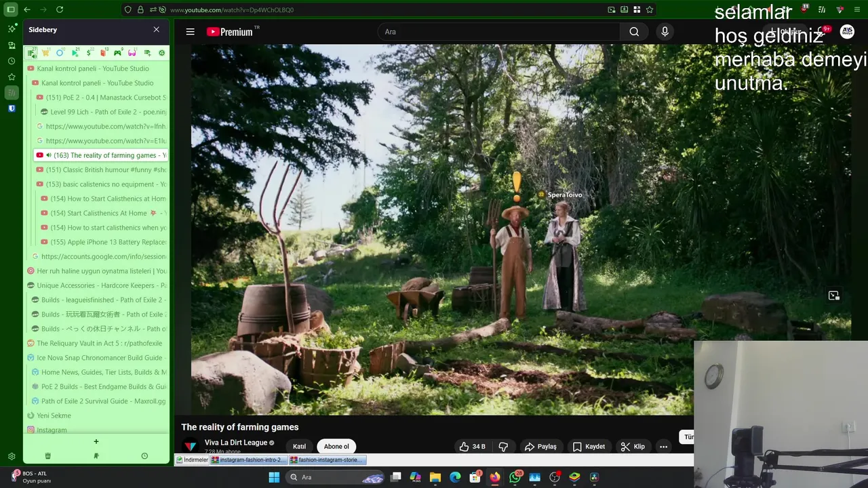Switch to blue circle Sidebery panel

coord(60,53)
